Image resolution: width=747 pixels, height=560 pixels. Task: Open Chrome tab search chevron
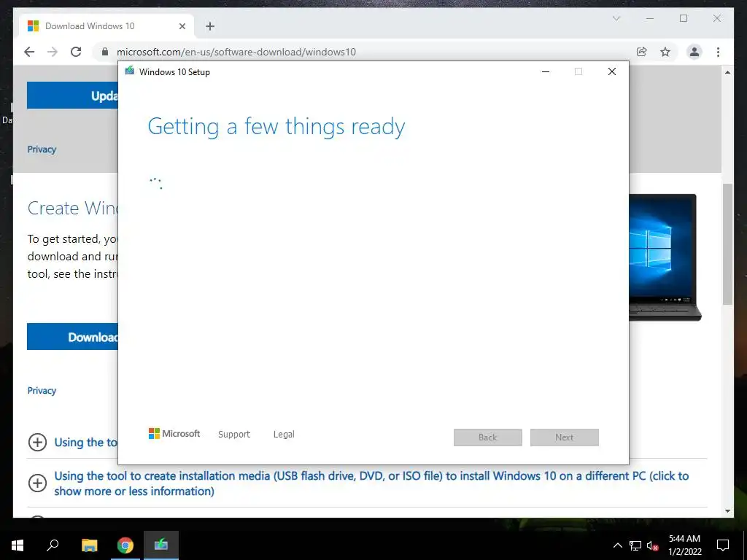(616, 18)
